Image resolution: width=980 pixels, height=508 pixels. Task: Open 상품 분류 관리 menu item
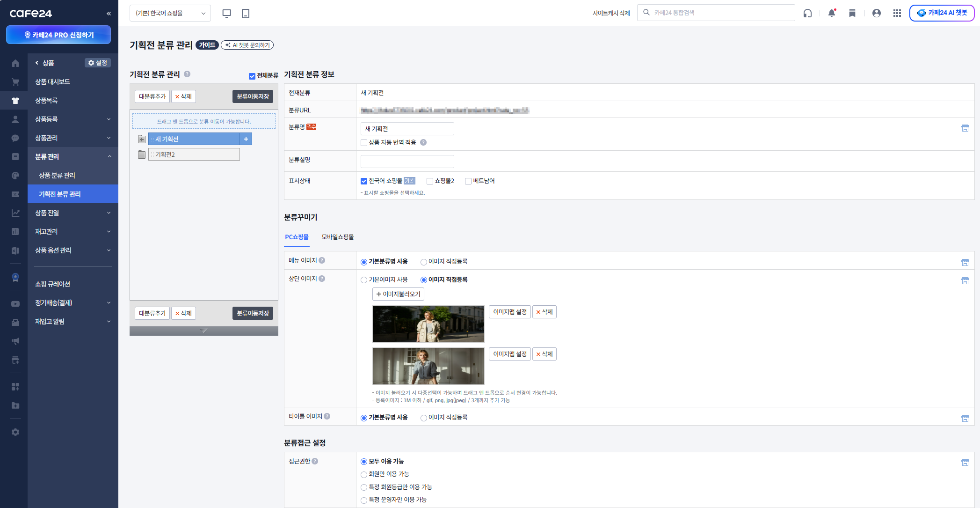click(x=57, y=175)
